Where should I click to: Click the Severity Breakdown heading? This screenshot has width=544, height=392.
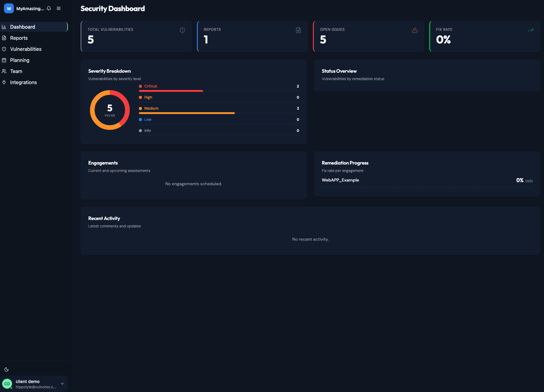110,71
